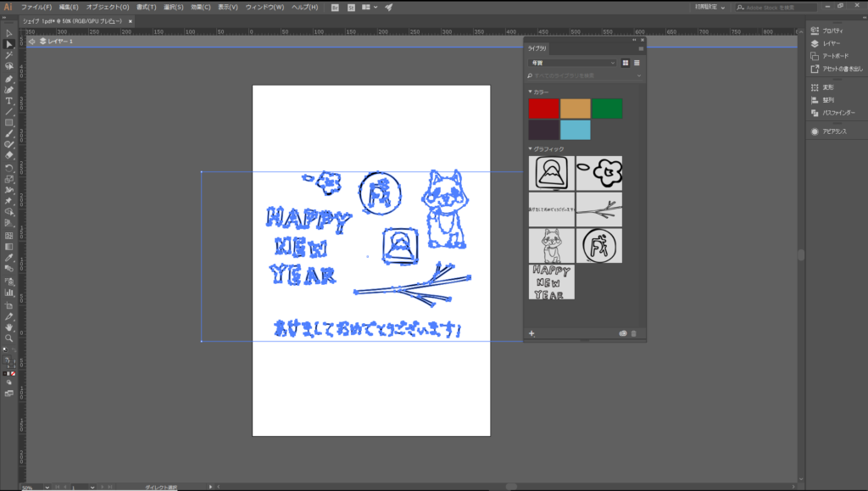Select the Eyedropper tool

pos(8,258)
